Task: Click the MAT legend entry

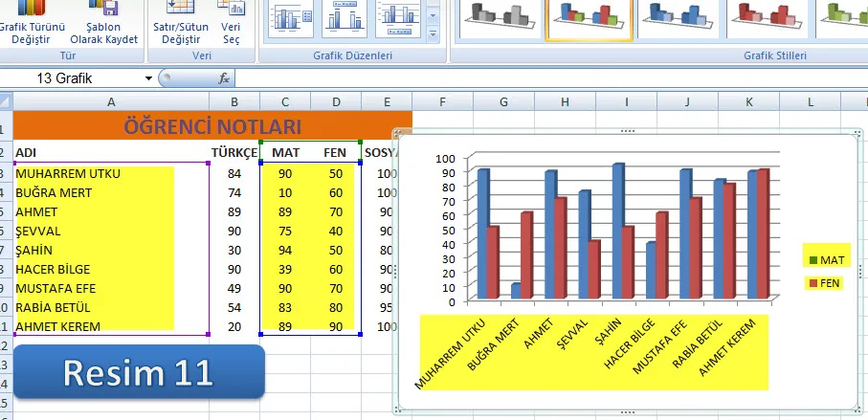Action: [x=826, y=259]
